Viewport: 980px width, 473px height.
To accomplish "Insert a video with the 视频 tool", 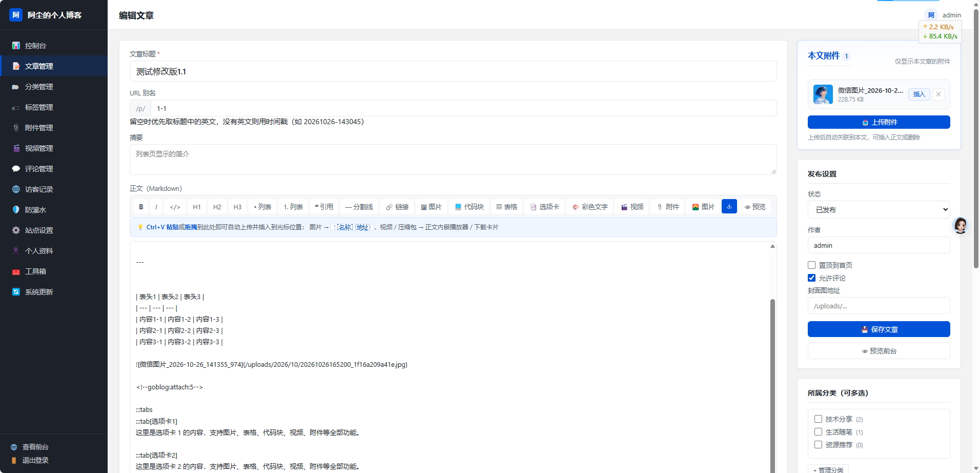I will click(x=632, y=207).
